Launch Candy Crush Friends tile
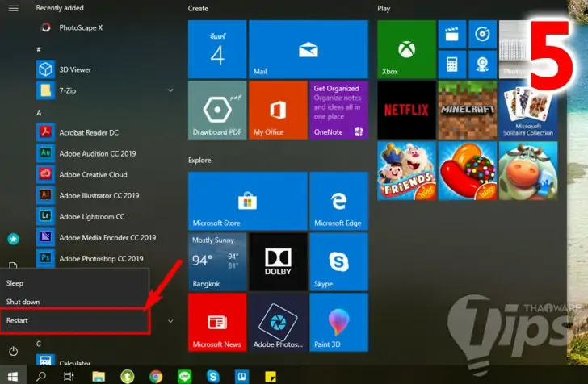This screenshot has height=384, width=588. click(x=406, y=171)
